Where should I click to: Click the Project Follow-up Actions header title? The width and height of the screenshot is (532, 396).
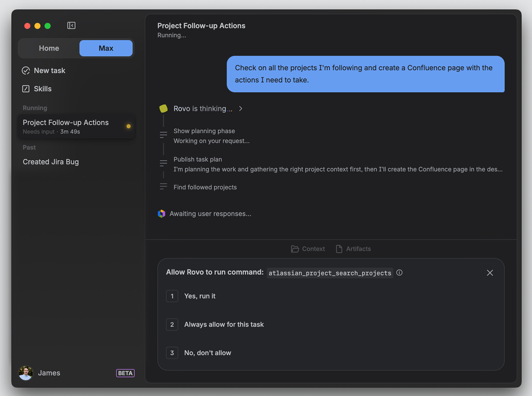click(201, 26)
